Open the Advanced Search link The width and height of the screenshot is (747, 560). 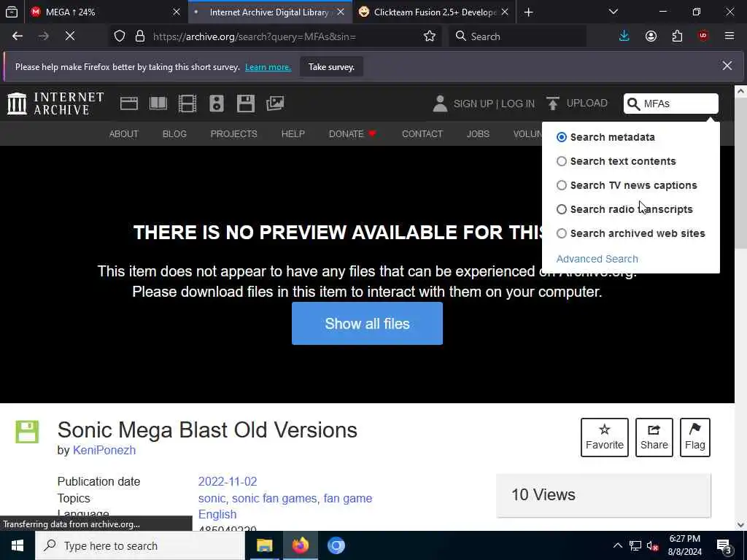[x=597, y=259]
